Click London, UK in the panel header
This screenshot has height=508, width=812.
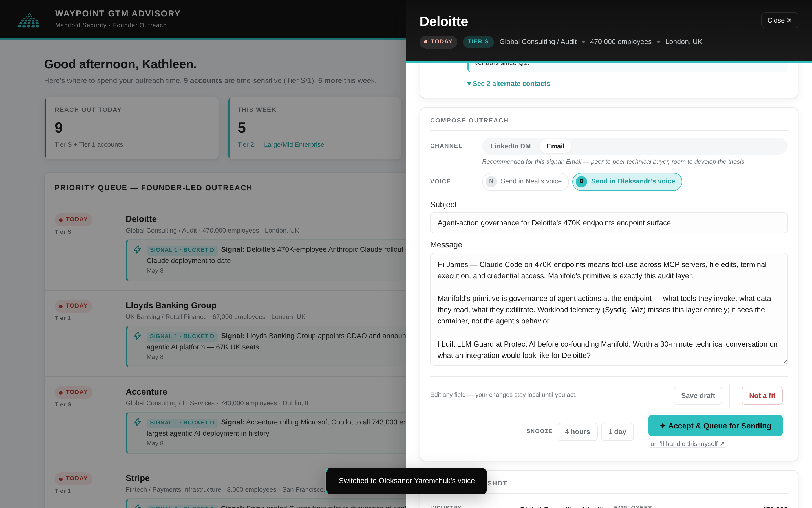point(683,42)
